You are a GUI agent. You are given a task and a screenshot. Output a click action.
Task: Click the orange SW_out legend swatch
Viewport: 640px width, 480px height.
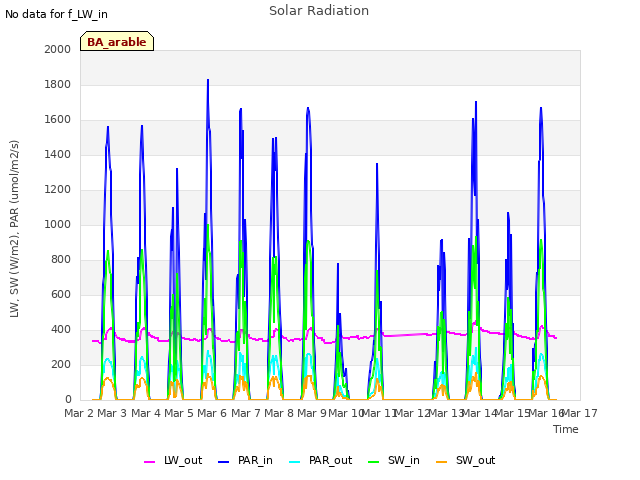[442, 462]
